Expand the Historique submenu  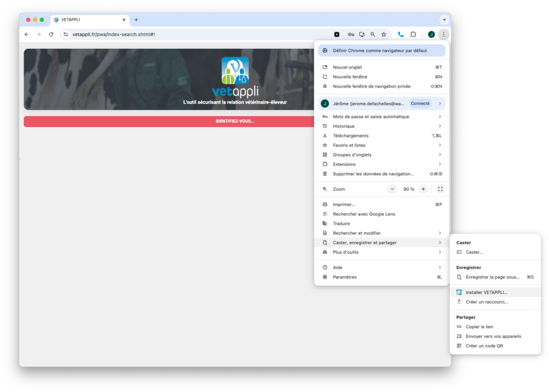(381, 126)
